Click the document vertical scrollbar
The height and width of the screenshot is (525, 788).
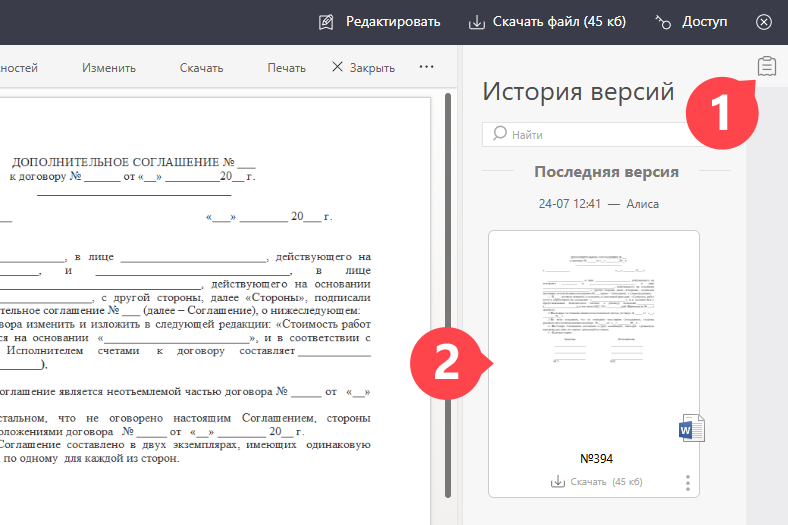pos(448,295)
